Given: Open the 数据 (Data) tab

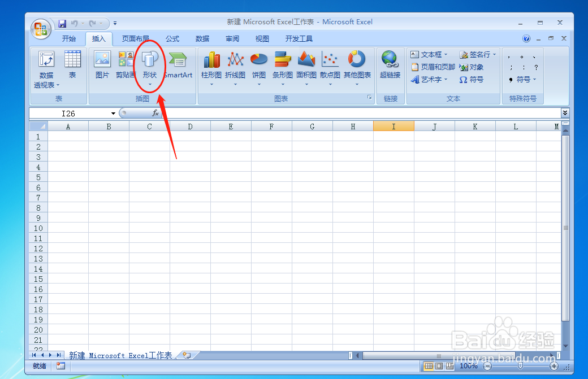Looking at the screenshot, I should click(x=202, y=38).
